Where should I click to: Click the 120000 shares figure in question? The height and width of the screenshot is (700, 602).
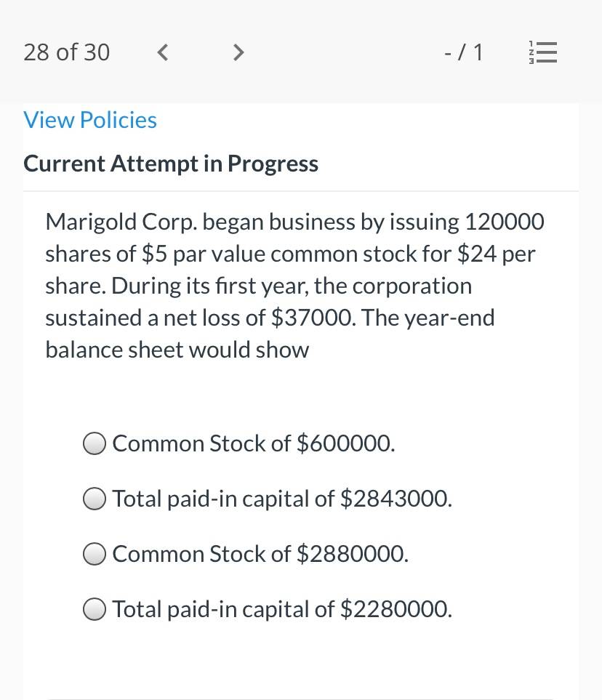(x=505, y=222)
